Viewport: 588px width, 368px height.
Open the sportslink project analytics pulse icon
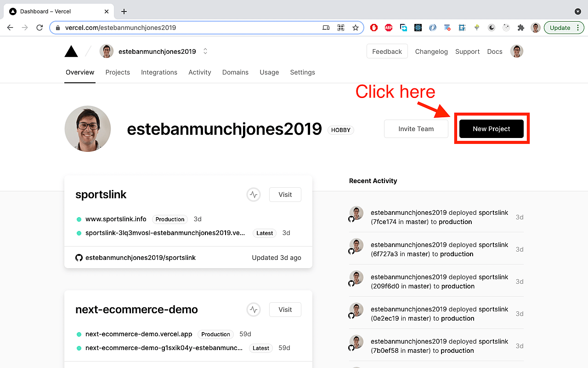253,195
